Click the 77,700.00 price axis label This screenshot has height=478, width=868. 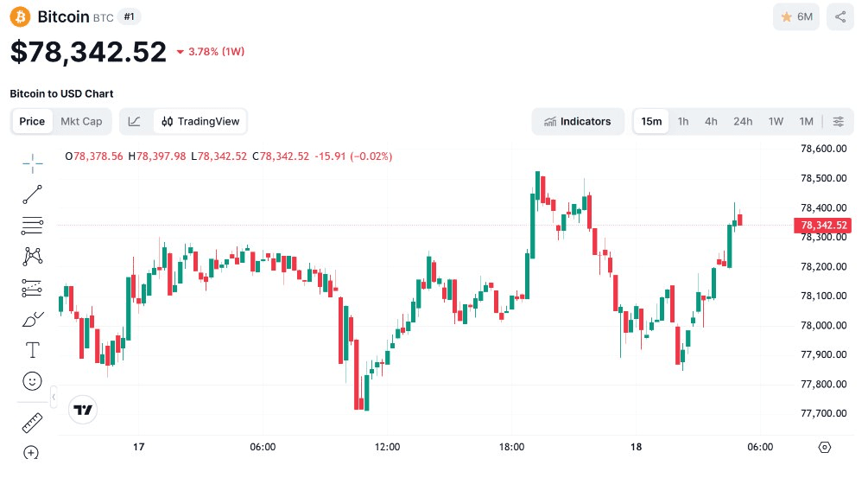pos(824,413)
